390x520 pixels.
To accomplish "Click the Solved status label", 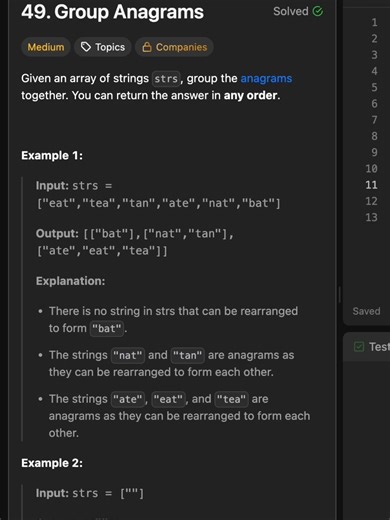I will [291, 11].
